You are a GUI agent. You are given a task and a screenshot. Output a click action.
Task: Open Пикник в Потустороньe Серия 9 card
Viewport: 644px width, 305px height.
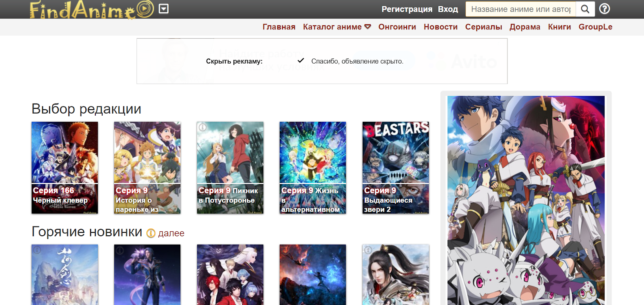230,168
